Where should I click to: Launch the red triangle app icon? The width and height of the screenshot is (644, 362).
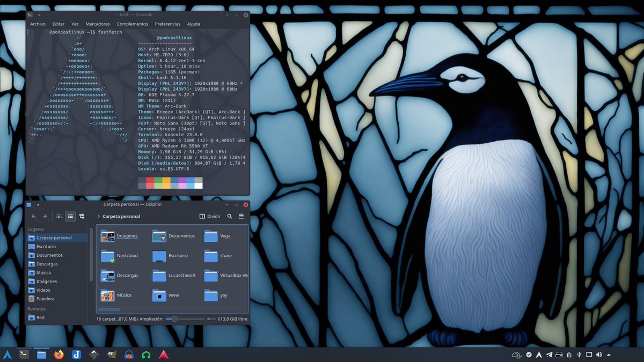(x=163, y=354)
